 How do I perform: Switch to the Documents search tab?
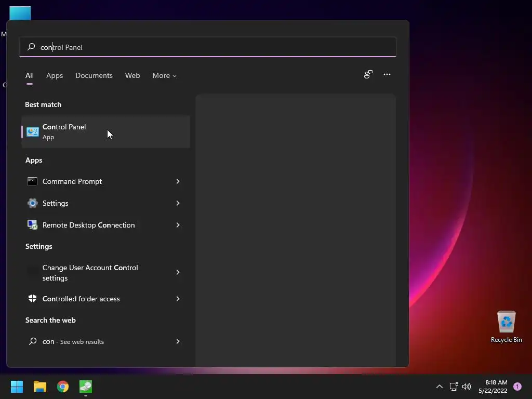click(94, 75)
